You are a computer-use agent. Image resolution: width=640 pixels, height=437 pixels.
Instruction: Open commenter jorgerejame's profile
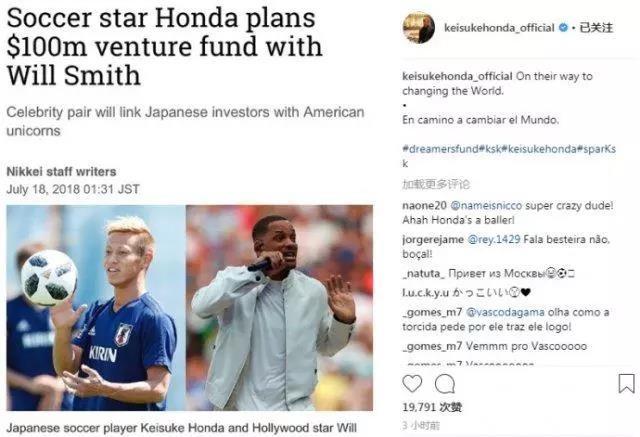pos(433,239)
